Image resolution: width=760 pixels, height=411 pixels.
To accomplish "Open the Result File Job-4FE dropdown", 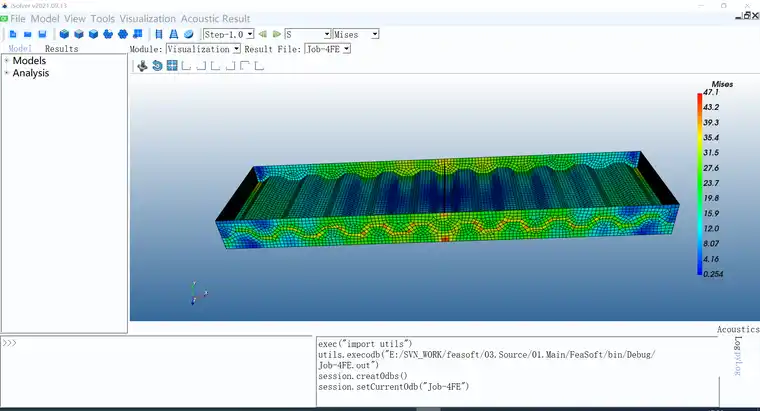I will click(x=327, y=49).
